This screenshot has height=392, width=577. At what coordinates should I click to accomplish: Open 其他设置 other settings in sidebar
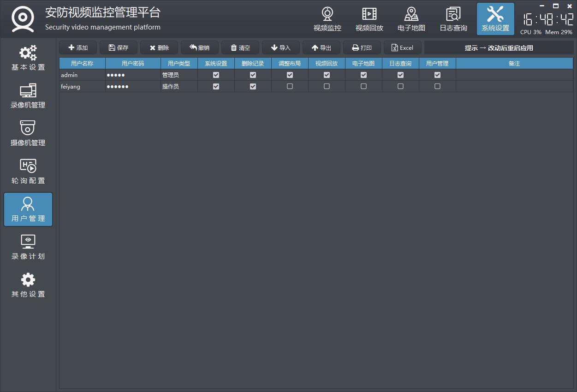click(28, 285)
